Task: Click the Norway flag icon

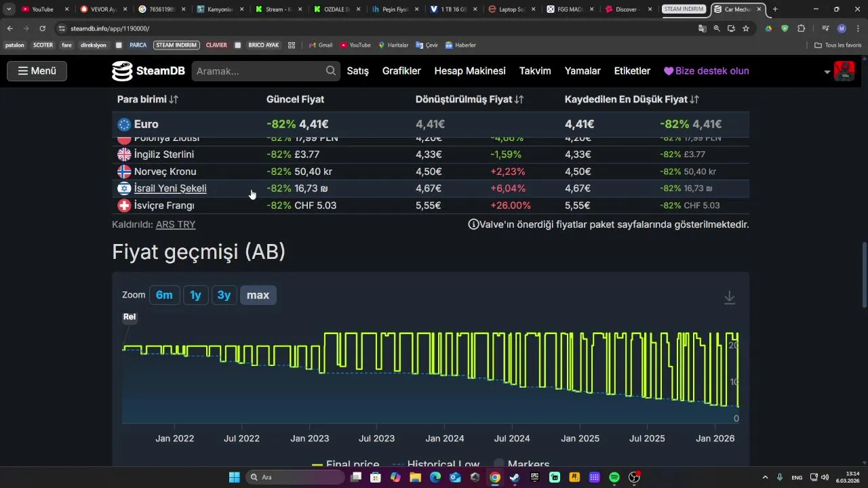Action: click(x=124, y=171)
